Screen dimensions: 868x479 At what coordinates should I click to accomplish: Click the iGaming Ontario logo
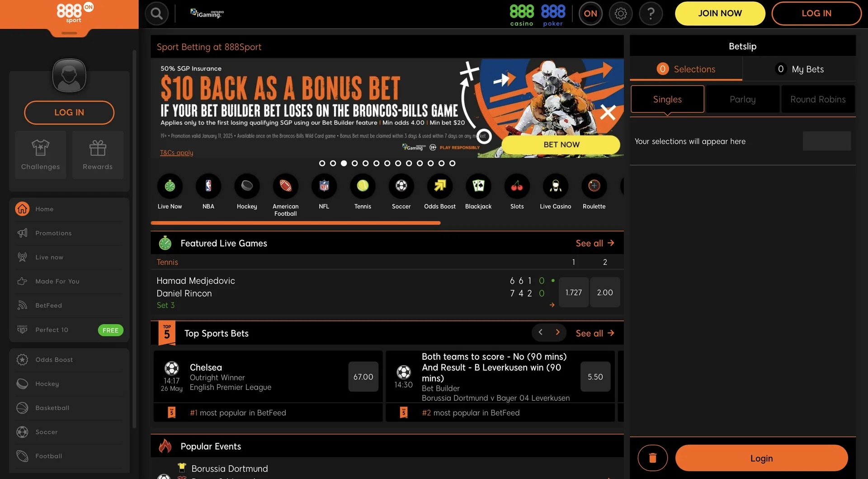click(207, 14)
